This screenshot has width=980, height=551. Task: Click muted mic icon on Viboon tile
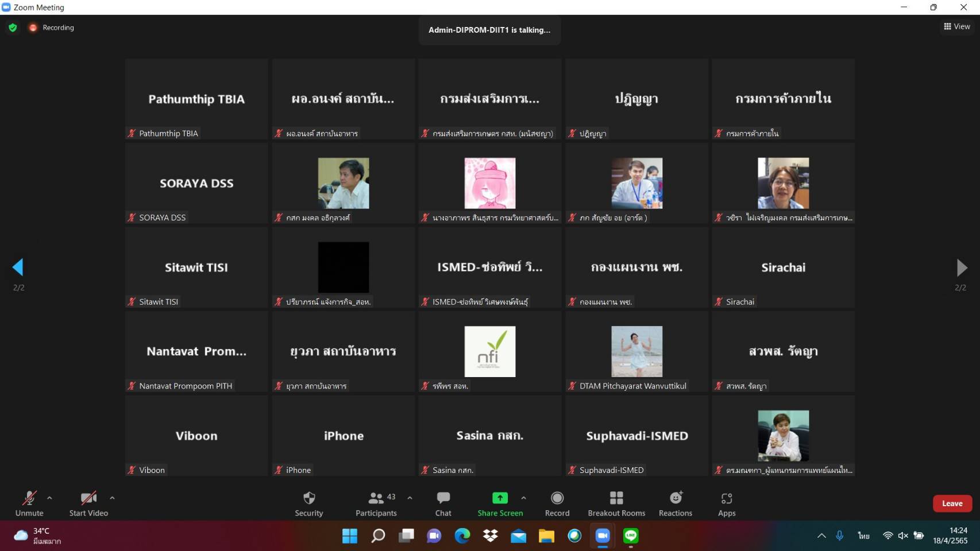click(x=132, y=470)
